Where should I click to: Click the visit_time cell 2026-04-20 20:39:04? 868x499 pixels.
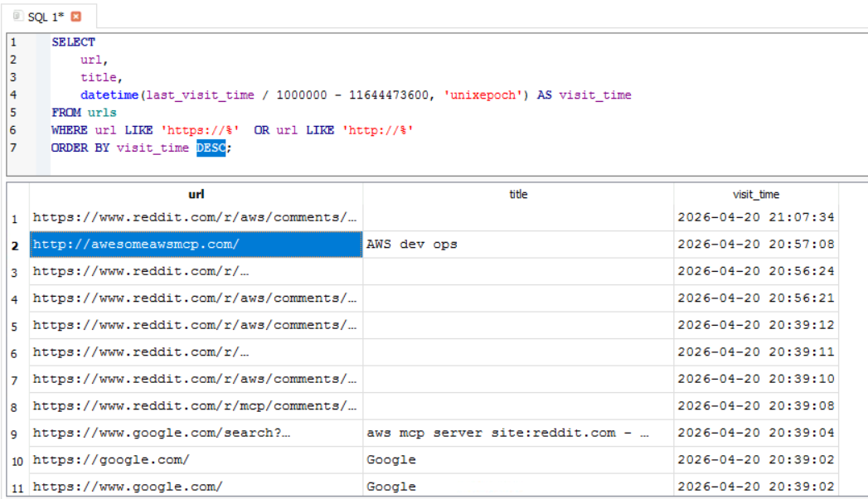(755, 433)
